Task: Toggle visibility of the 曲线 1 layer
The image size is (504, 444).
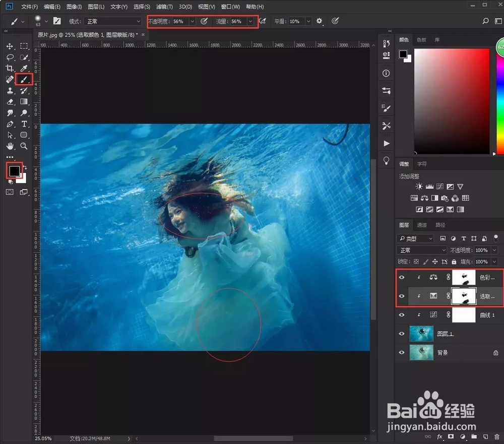Action: 402,315
